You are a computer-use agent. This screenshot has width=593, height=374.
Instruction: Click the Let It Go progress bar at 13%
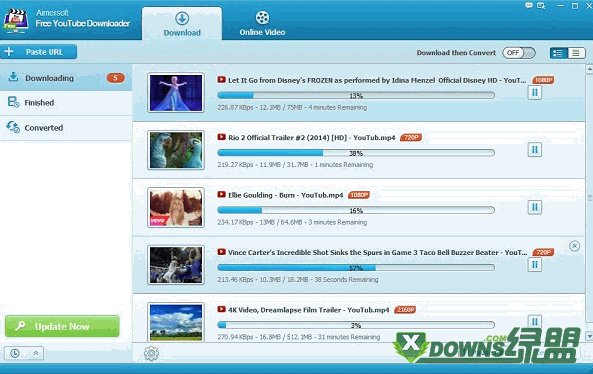[x=356, y=95]
